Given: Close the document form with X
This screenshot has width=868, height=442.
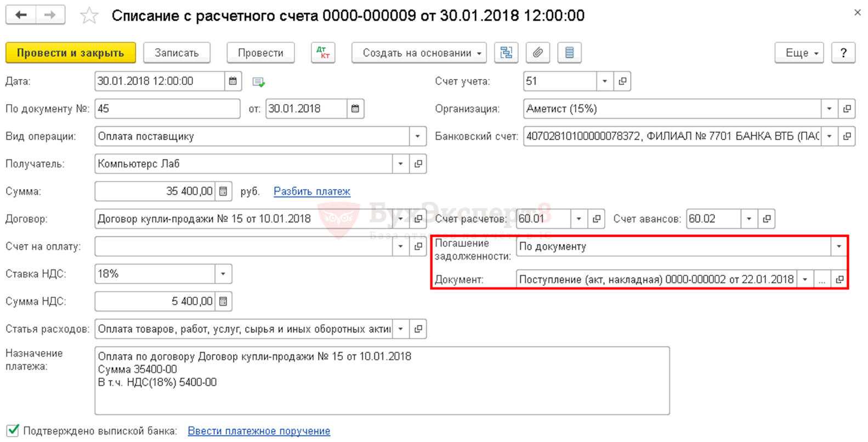Looking at the screenshot, I should pyautogui.click(x=858, y=13).
